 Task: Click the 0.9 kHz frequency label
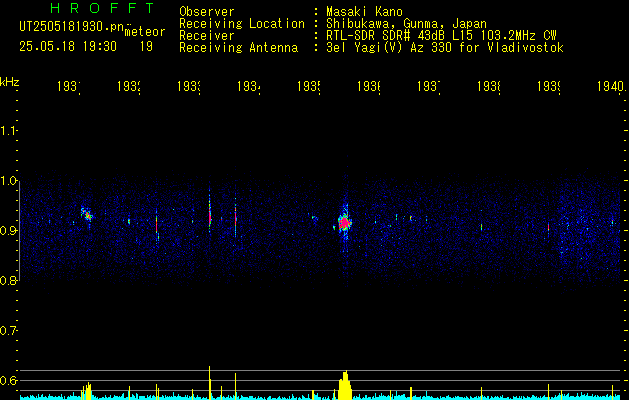[9, 231]
